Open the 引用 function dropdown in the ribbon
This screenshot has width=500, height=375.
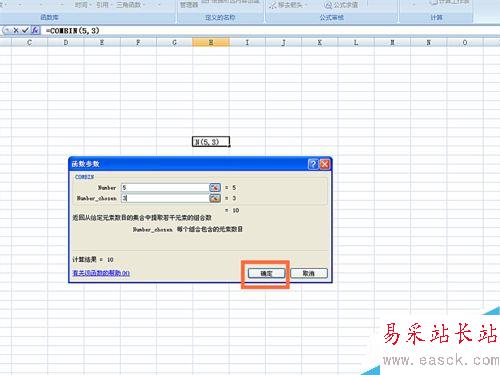104,5
